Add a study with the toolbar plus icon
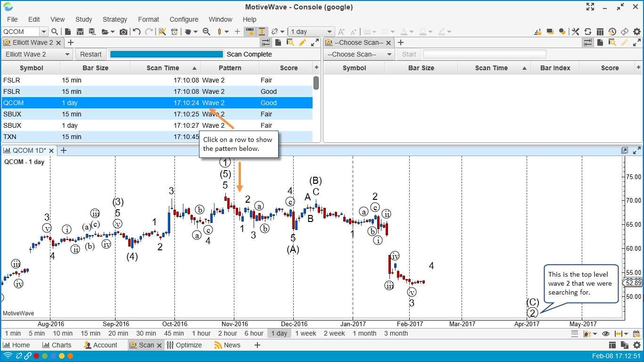Viewport: 644px width, 362px height. [x=237, y=32]
